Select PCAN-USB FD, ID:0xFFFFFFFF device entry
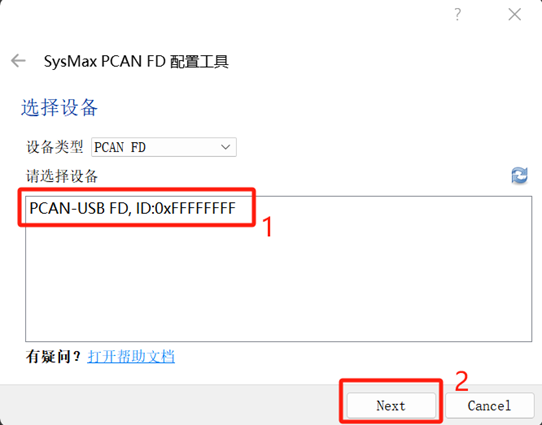 132,208
